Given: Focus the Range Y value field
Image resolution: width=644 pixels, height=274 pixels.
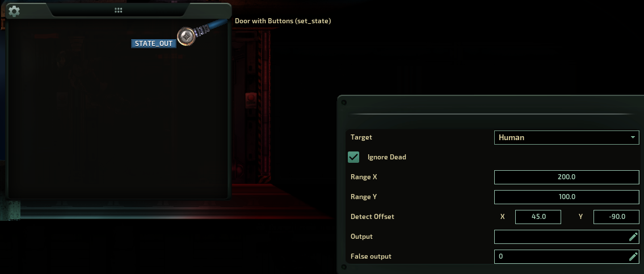Looking at the screenshot, I should [x=566, y=197].
